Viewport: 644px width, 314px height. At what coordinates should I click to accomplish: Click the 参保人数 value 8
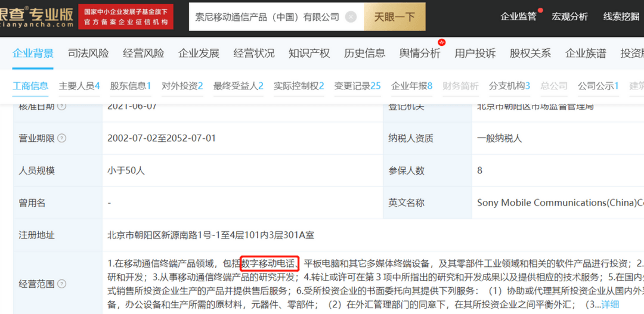(x=479, y=171)
